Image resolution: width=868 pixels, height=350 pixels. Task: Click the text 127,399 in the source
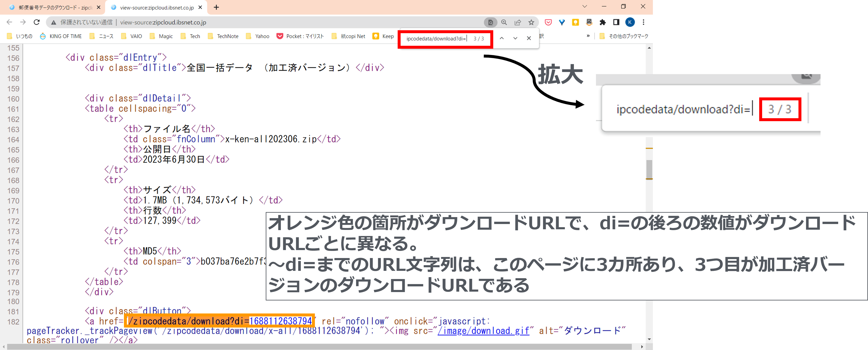click(x=160, y=221)
